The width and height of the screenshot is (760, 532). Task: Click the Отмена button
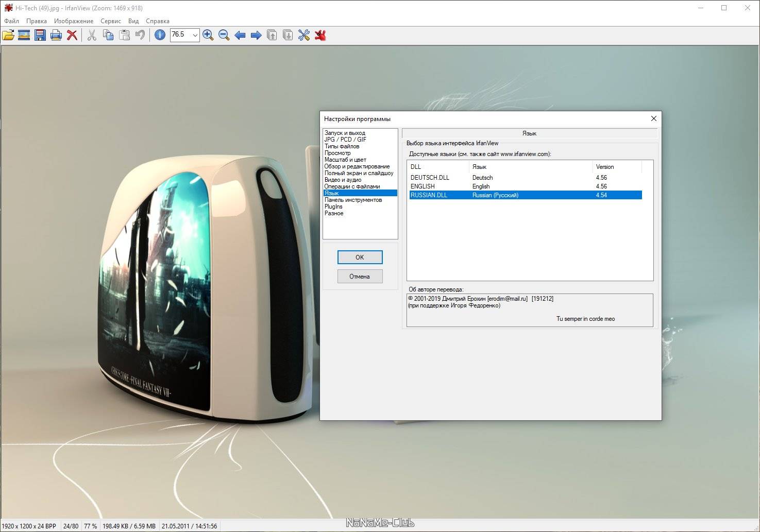pyautogui.click(x=360, y=276)
